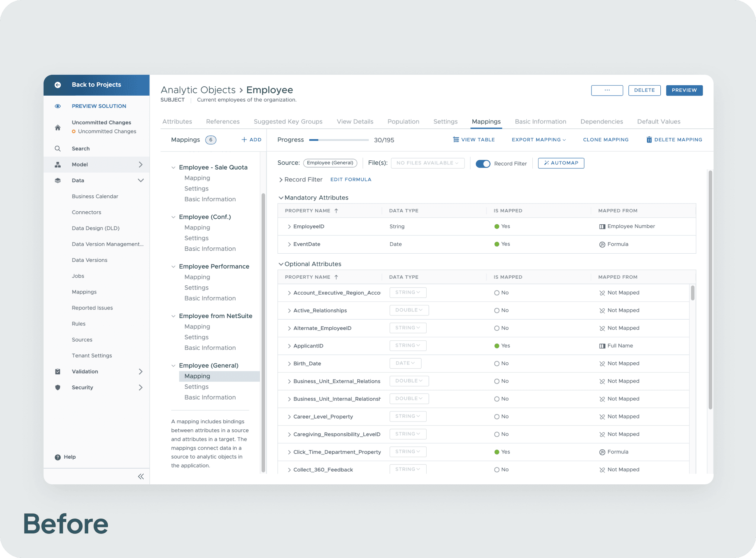
Task: Open Reported Issues in the sidebar
Action: pyautogui.click(x=92, y=308)
